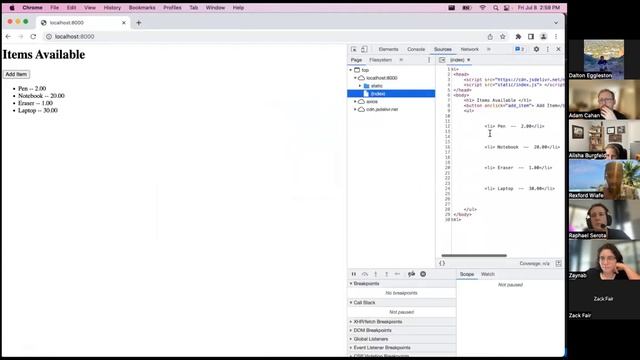640x360 pixels.
Task: Open the navigator pane more options
Action: 429,60
